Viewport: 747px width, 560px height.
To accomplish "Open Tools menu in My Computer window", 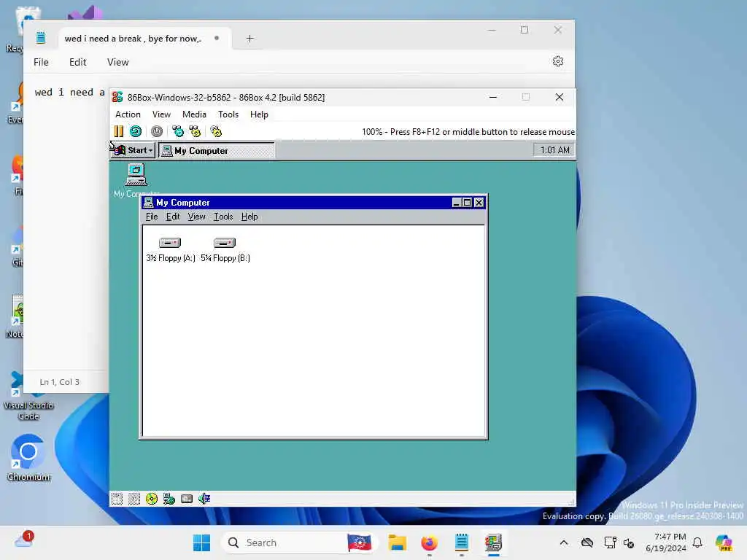I will click(x=223, y=217).
